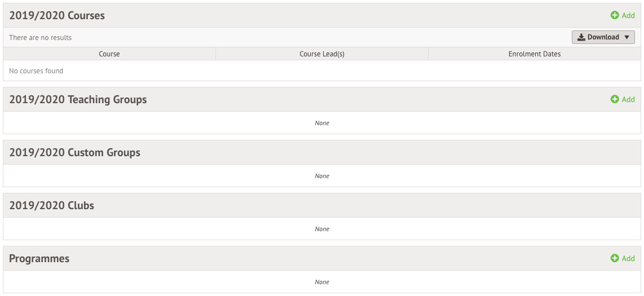The width and height of the screenshot is (644, 296).
Task: Sort by the Course Lead(s) column header
Action: pos(322,54)
